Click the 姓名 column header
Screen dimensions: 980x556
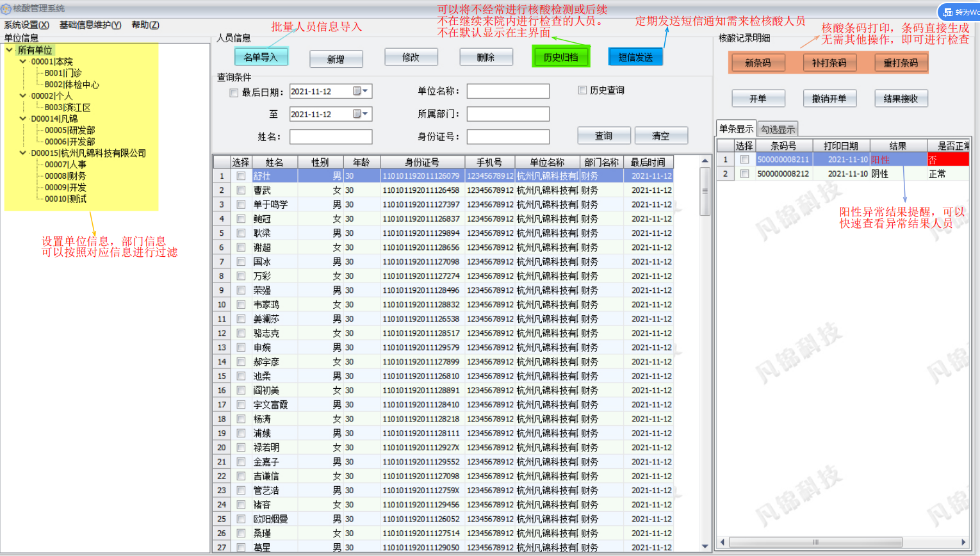point(275,162)
